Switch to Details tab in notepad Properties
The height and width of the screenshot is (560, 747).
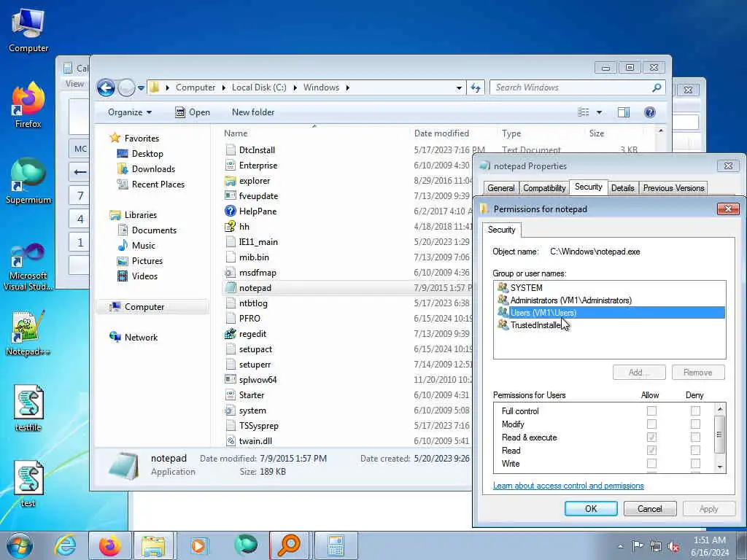tap(623, 188)
